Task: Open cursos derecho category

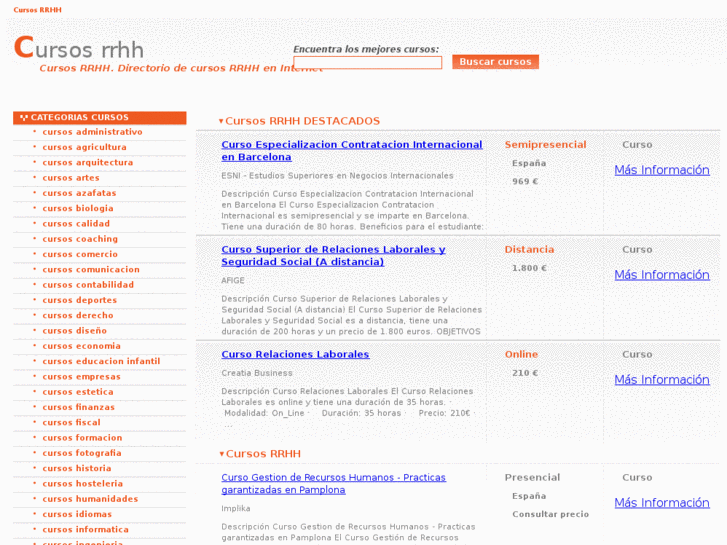Action: click(78, 316)
